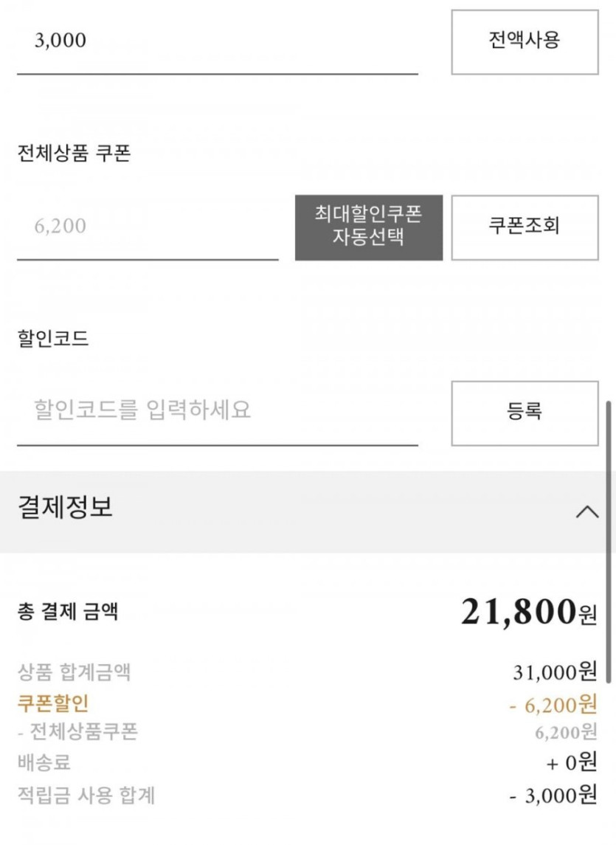Select the 쿠폰할인 label in payment summary
This screenshot has height=845, width=616.
53,703
